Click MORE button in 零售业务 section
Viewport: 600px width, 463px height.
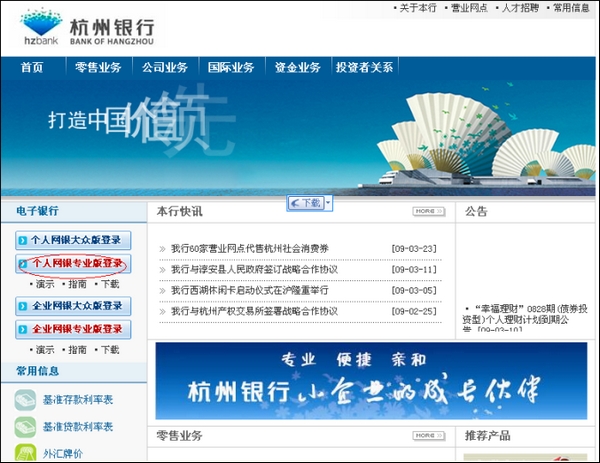(429, 435)
